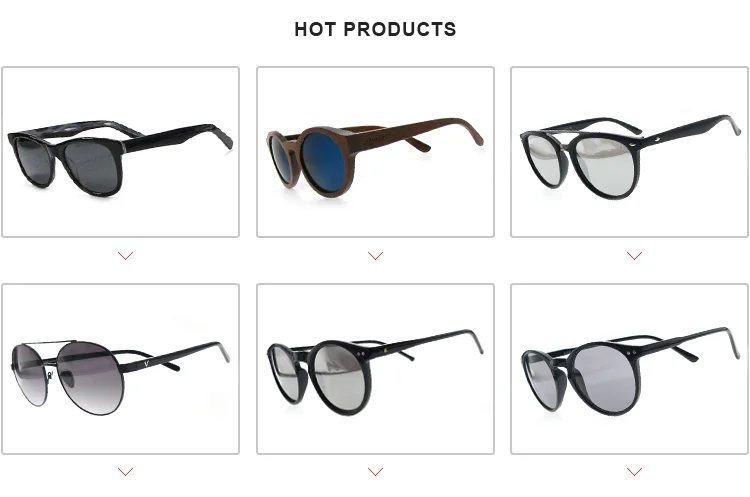Screen dimensions: 750x497
Task: Click the V logo on metal sunglasses temple
Action: 146,364
